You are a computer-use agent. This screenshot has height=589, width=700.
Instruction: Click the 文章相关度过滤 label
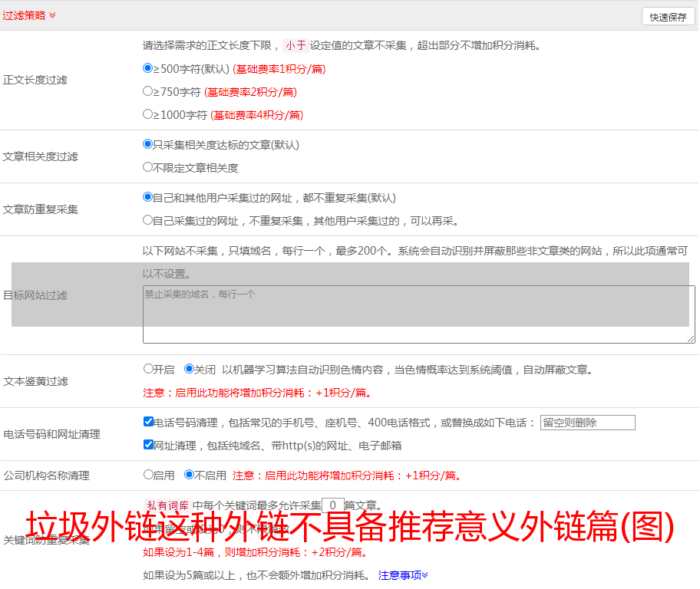click(40, 156)
